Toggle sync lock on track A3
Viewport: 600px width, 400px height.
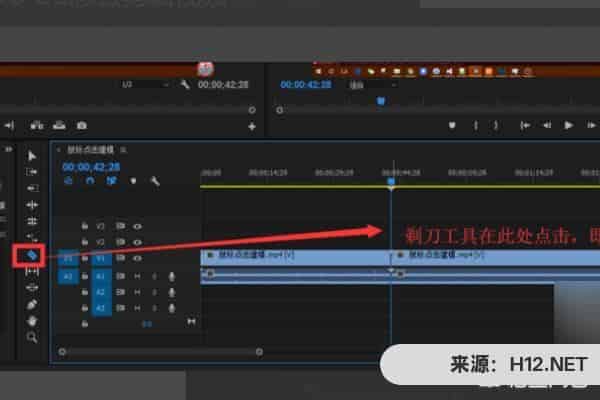[x=120, y=308]
